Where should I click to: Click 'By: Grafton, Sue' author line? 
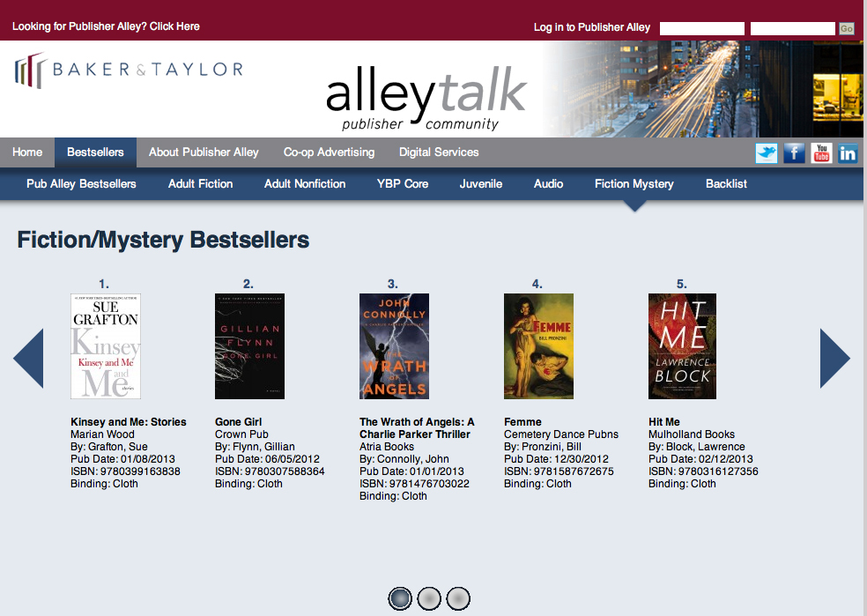[x=109, y=447]
